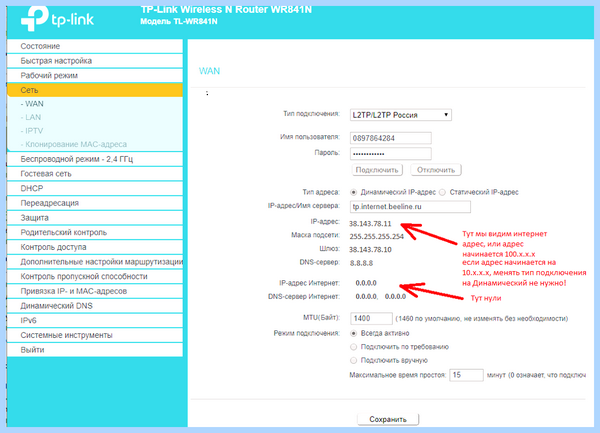Click DNS server value 8.8.8.8
This screenshot has height=433, width=600.
tap(361, 263)
